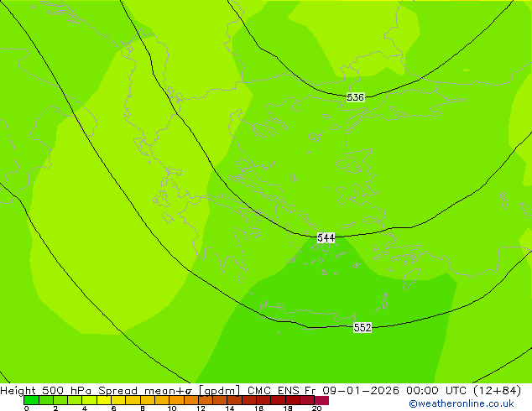The image size is (532, 411).
Task: Click the 544 contour label
Action: point(326,237)
